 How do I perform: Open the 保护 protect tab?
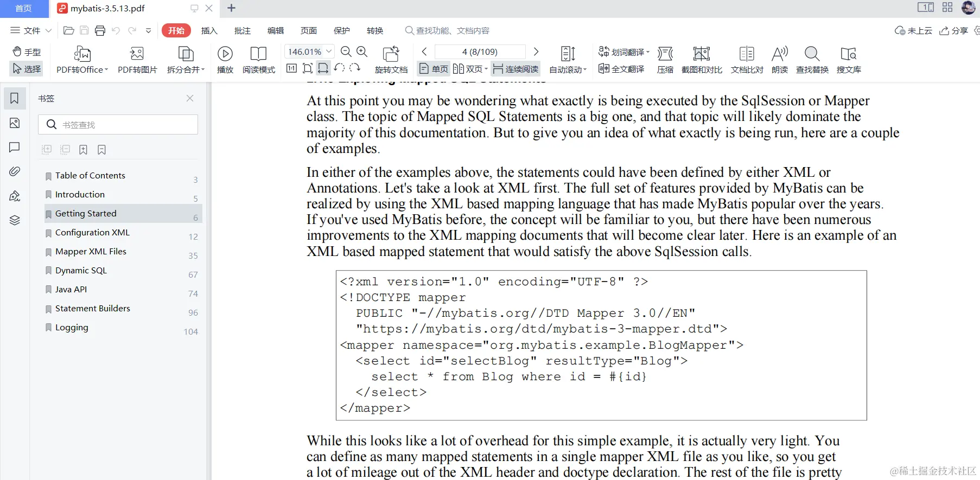point(341,30)
